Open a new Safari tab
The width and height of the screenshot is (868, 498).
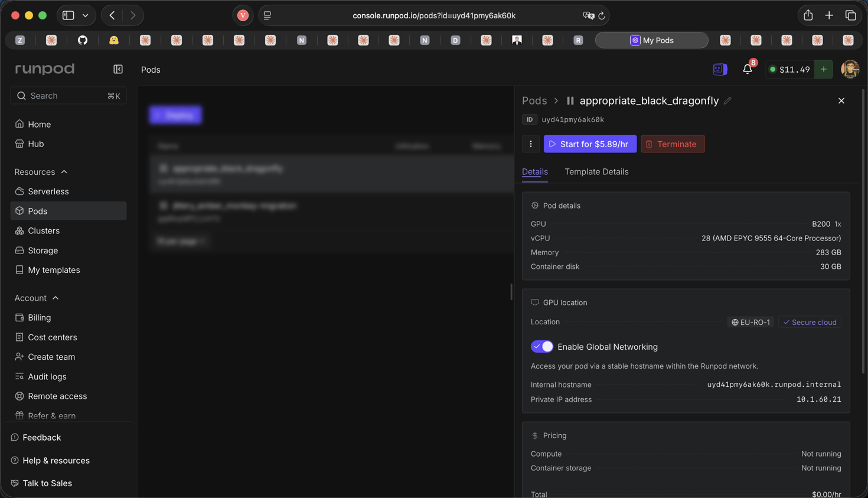tap(829, 15)
